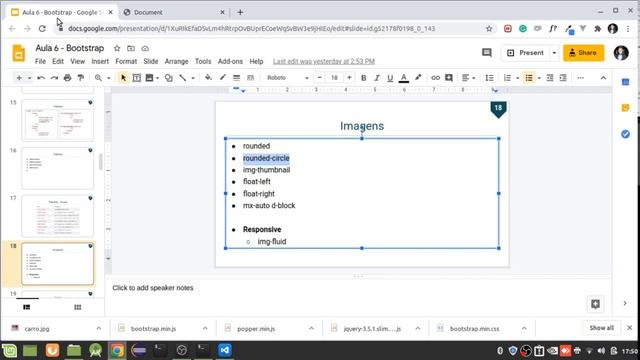Click the undo icon in toolbar
Image resolution: width=640 pixels, height=360 pixels.
pos(41,78)
